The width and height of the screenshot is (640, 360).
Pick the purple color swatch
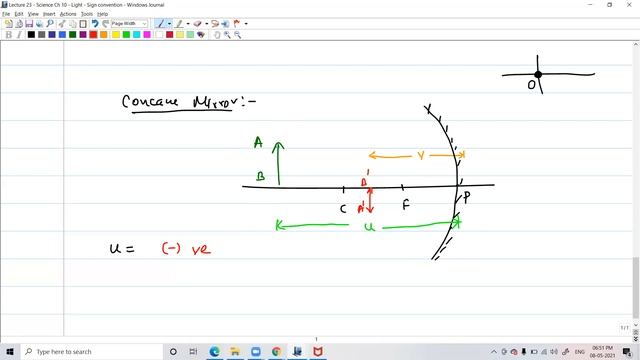pyautogui.click(x=83, y=35)
